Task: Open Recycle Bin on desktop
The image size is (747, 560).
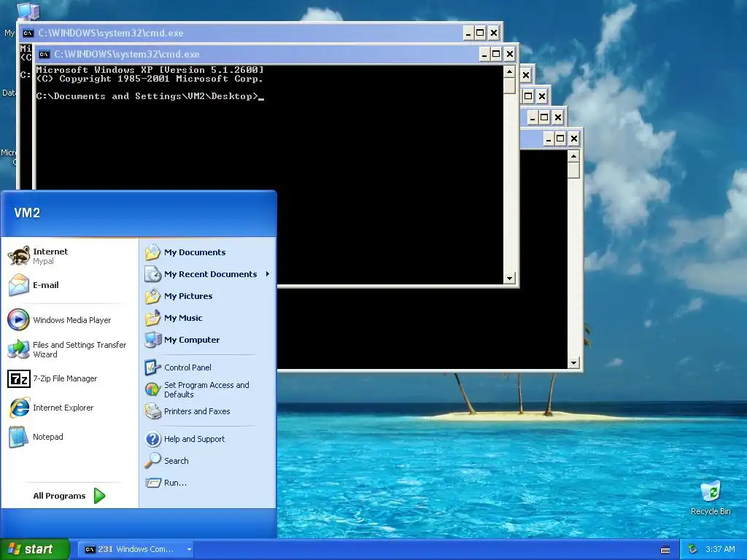Action: point(711,491)
